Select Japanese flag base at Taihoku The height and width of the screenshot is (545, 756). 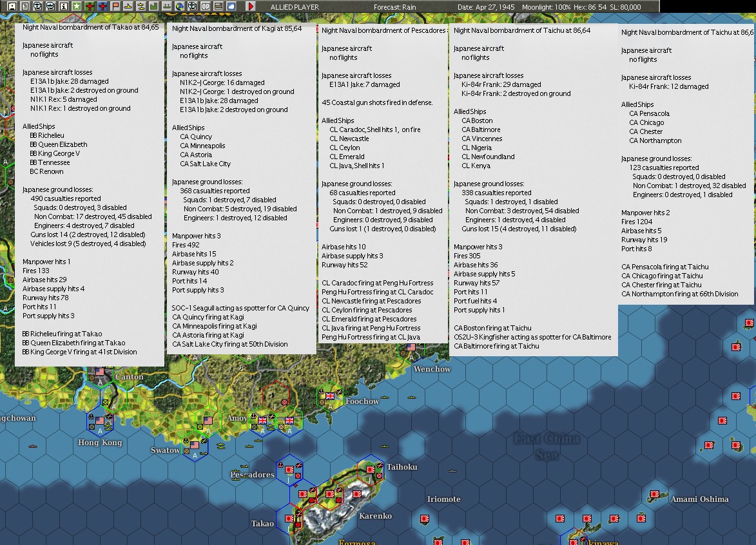coord(371,469)
